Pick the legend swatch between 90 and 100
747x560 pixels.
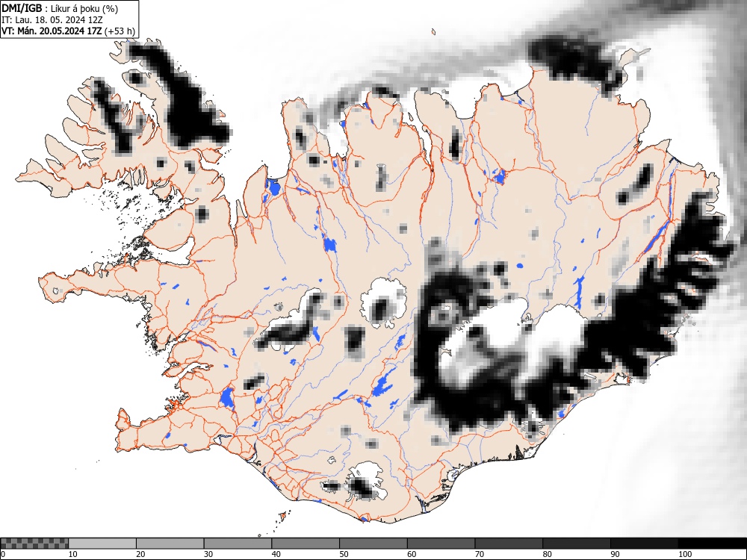tap(644, 544)
